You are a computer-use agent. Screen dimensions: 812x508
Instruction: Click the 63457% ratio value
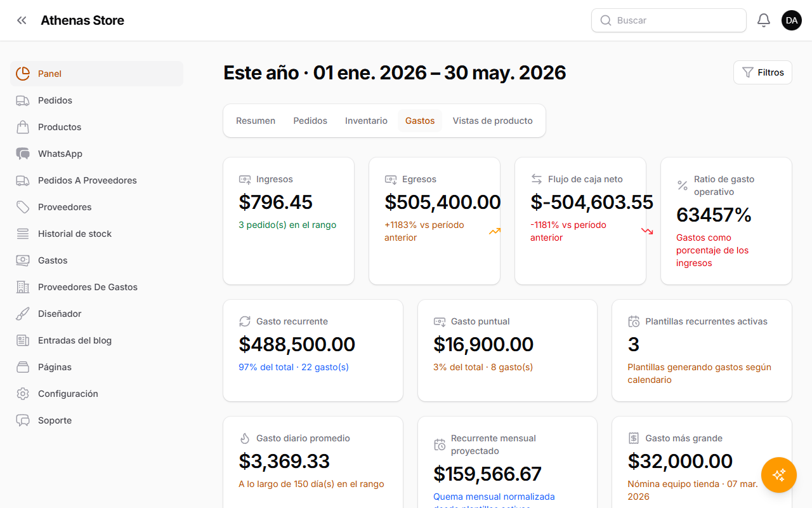(x=714, y=215)
